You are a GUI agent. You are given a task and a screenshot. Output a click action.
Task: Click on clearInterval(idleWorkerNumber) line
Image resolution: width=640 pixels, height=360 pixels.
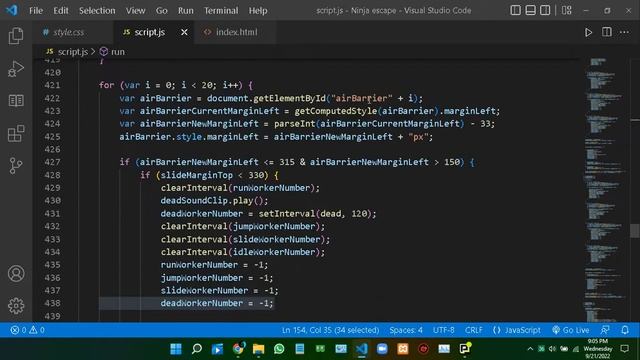point(243,252)
